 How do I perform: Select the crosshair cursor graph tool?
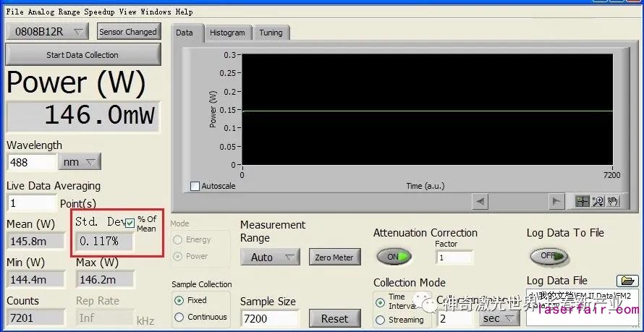pyautogui.click(x=582, y=201)
